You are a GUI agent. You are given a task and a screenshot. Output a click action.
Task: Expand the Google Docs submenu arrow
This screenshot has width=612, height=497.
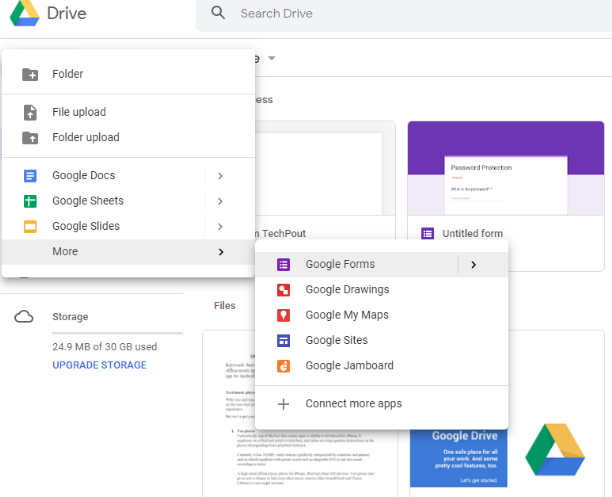click(x=220, y=176)
